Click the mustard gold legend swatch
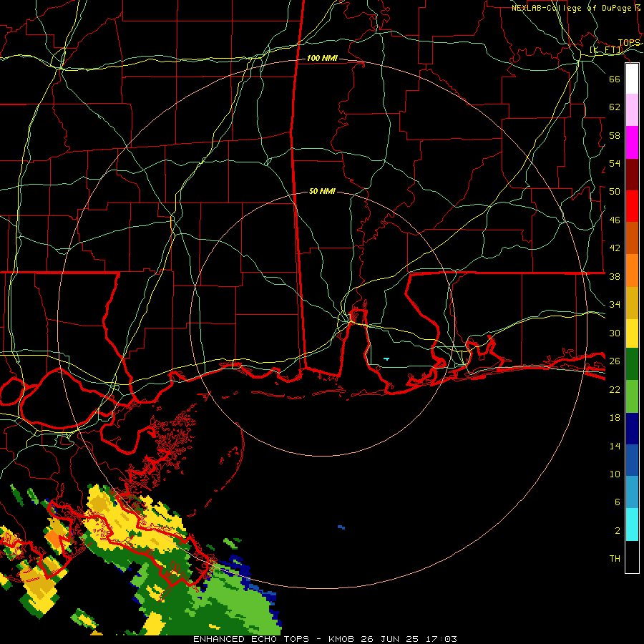 tap(632, 303)
